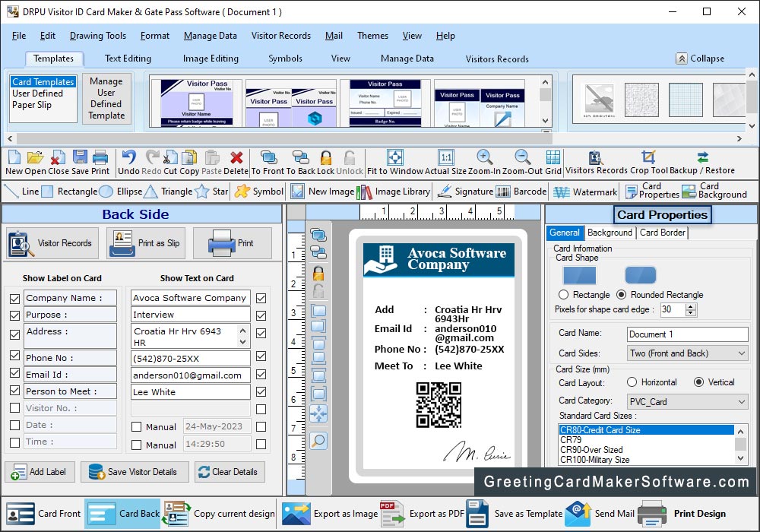Increase pixels for card edge with the up arrow
This screenshot has height=532, width=760.
(691, 306)
